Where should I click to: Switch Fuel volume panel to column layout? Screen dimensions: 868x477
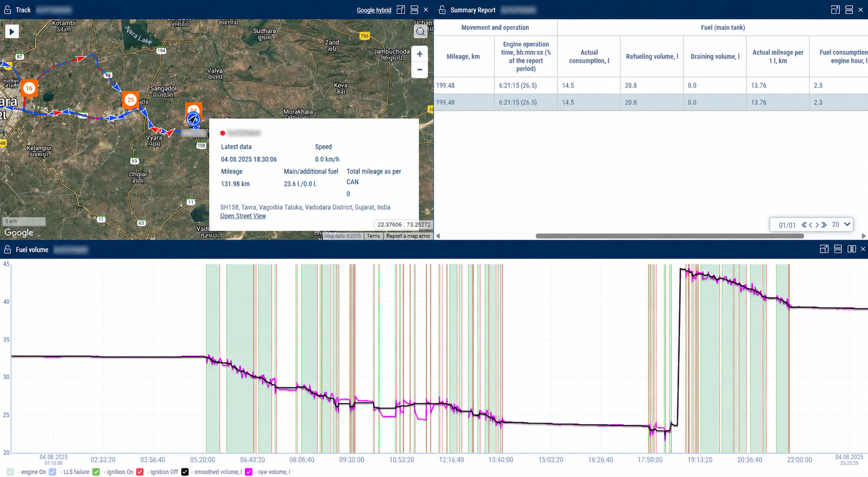coord(852,249)
